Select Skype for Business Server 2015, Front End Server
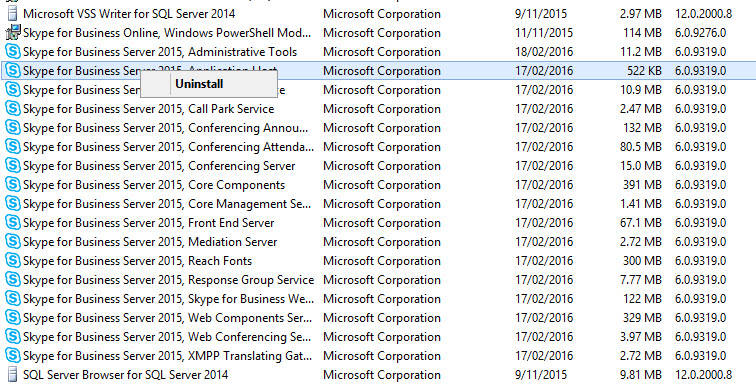Screen dimensions: 756x386 pyautogui.click(x=148, y=223)
